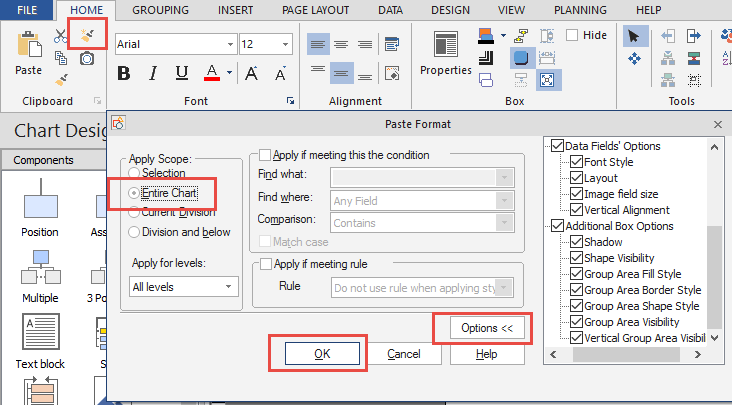Screen dimensions: 732x405
Task: Click the Cancel button
Action: click(x=404, y=354)
